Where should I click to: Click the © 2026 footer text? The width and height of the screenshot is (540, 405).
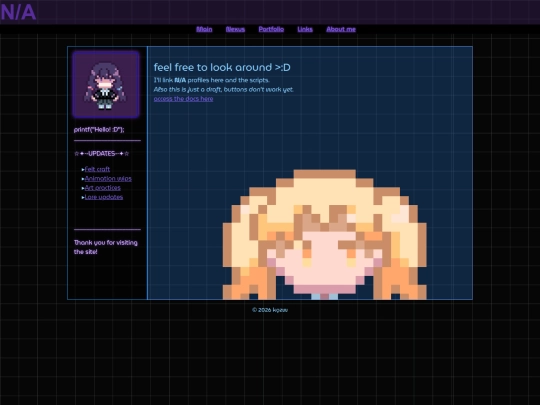point(270,310)
